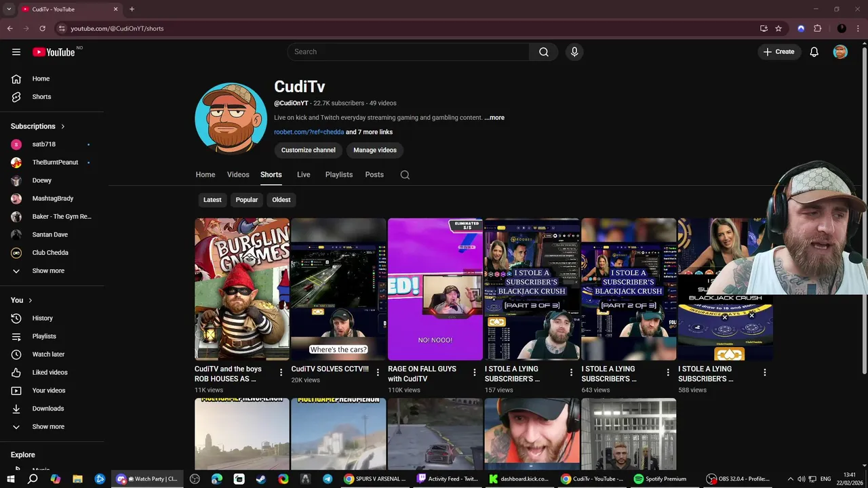Open options for the 643 views short

pos(668,372)
